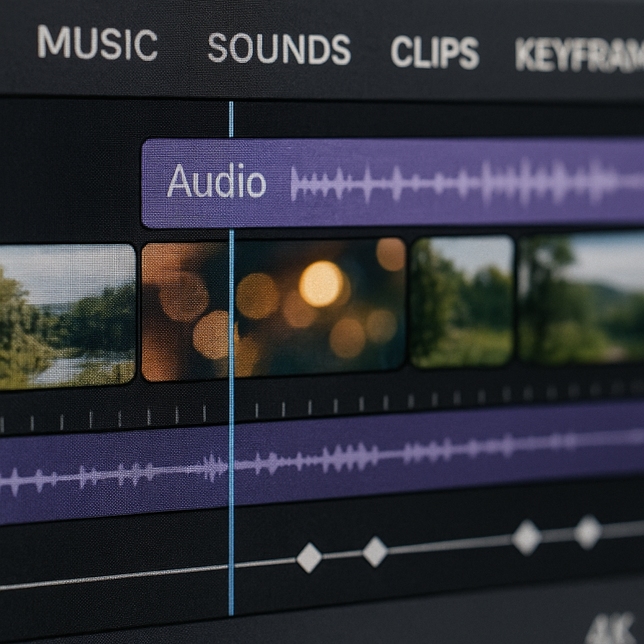Pick the green trees clip after bokeh clip
Image resolution: width=644 pixels, height=644 pixels.
pyautogui.click(x=462, y=301)
